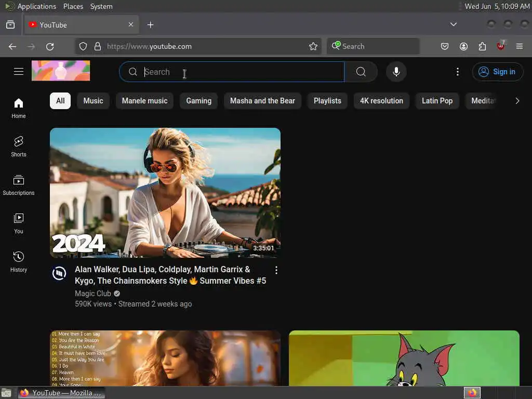This screenshot has height=399, width=532.
Task: Open YouTube settings three-dot menu
Action: click(x=457, y=72)
